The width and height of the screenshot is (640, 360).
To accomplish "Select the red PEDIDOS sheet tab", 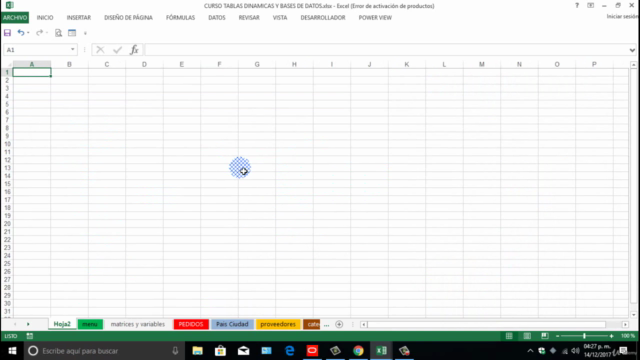I will tap(191, 324).
